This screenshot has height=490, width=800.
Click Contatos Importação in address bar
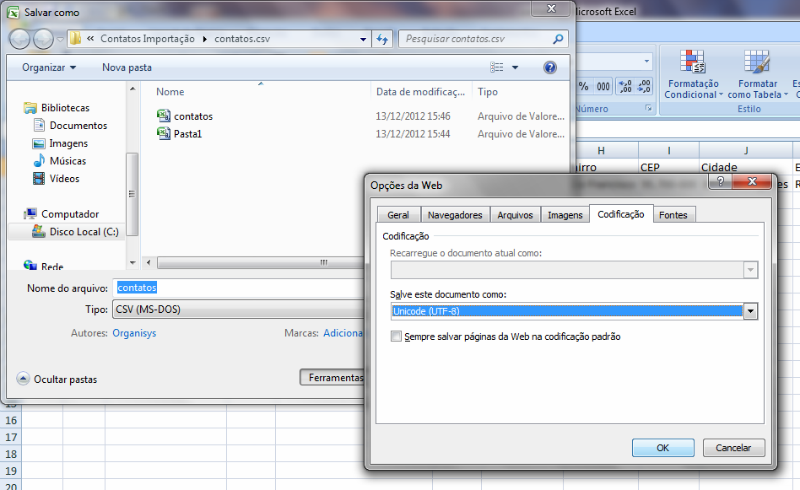point(147,39)
